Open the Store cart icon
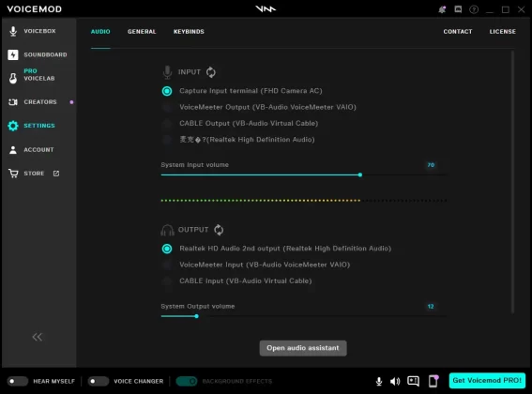The image size is (532, 394). pos(13,174)
